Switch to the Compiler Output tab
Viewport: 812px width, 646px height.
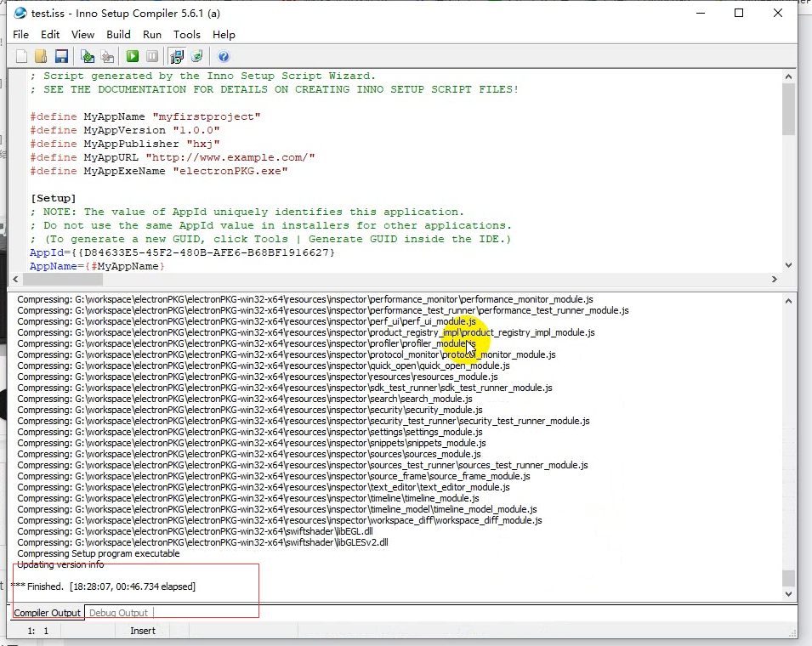pos(47,613)
